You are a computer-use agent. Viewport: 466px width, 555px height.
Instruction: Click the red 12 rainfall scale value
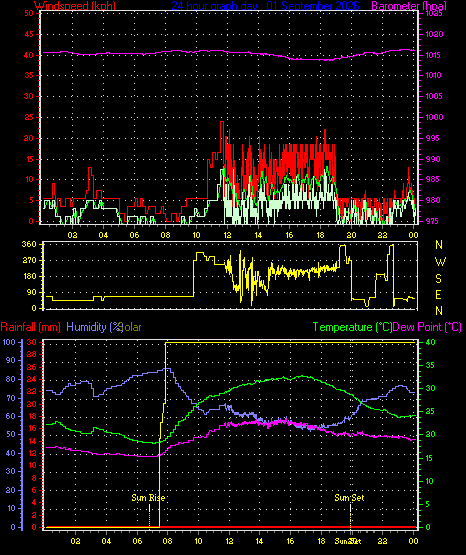31,453
